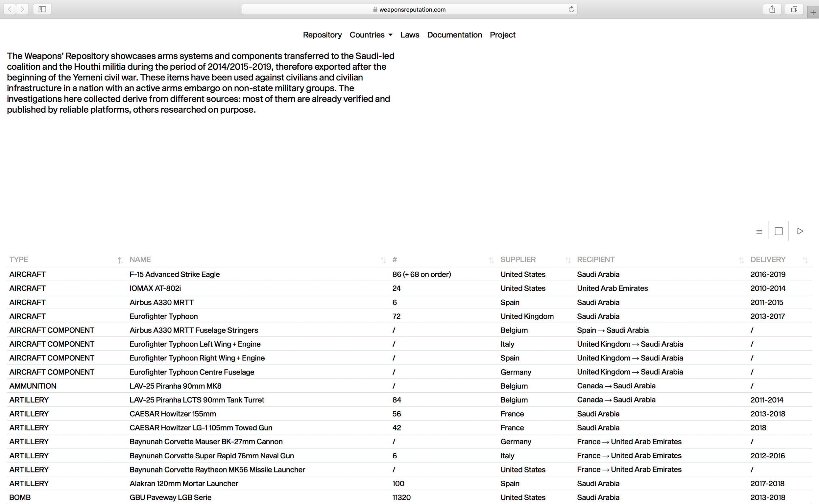The width and height of the screenshot is (819, 504).
Task: Reload the current webpage
Action: tap(571, 9)
